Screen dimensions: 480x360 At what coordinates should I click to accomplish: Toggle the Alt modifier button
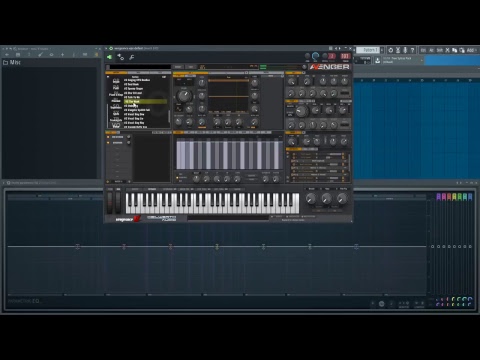431,50
